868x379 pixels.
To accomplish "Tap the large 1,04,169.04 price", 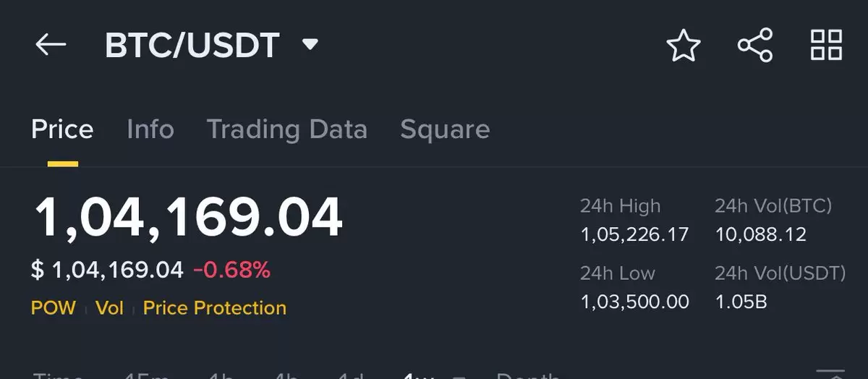I will pos(188,218).
